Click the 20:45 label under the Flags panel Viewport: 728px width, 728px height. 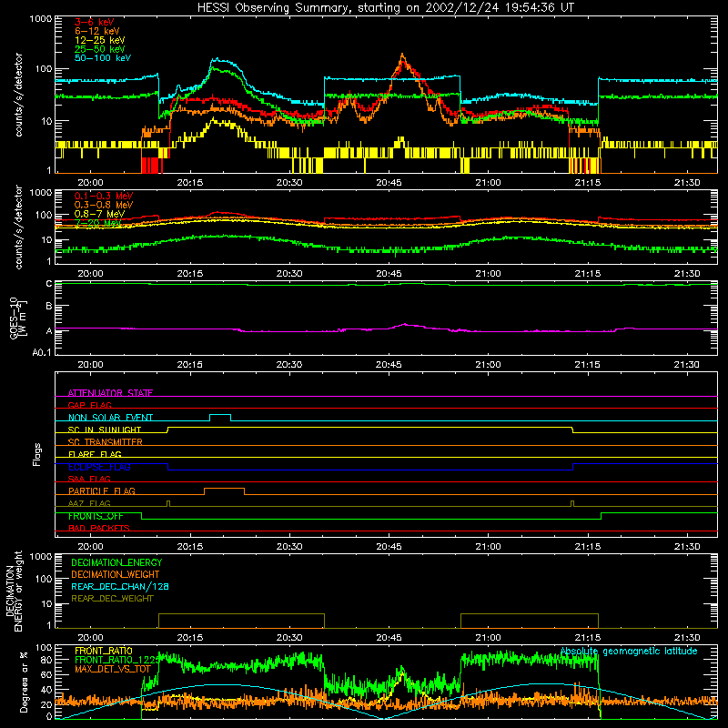click(x=389, y=547)
